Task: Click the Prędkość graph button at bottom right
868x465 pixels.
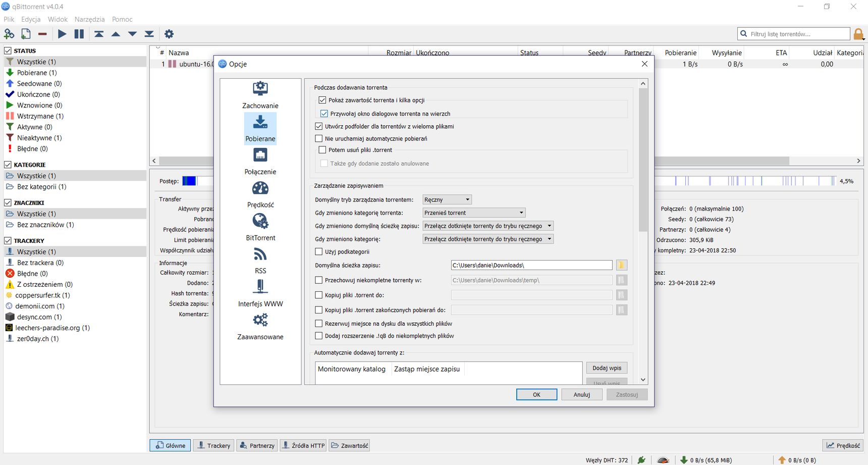Action: 843,445
